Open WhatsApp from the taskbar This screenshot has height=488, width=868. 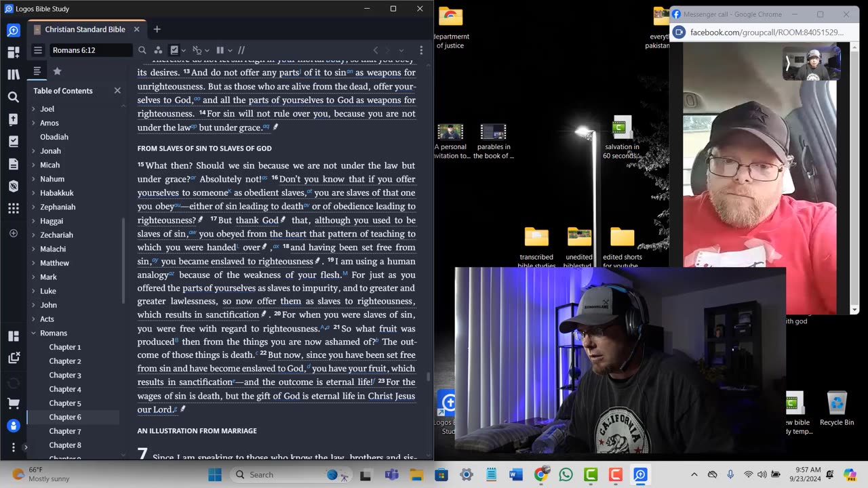pyautogui.click(x=566, y=474)
